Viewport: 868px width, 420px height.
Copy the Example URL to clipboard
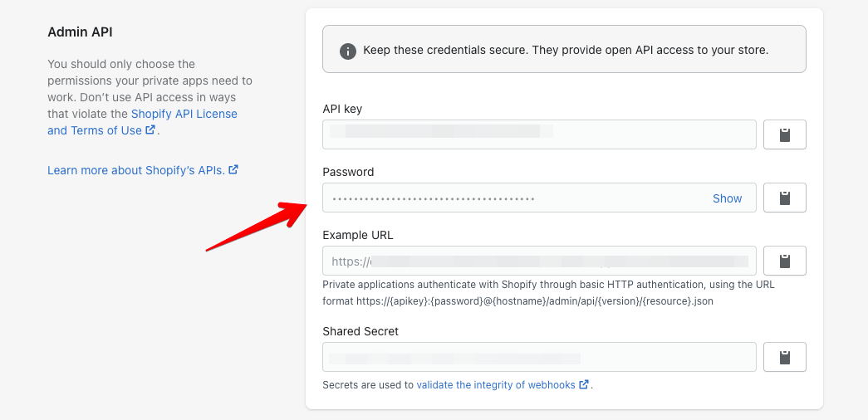click(x=784, y=261)
